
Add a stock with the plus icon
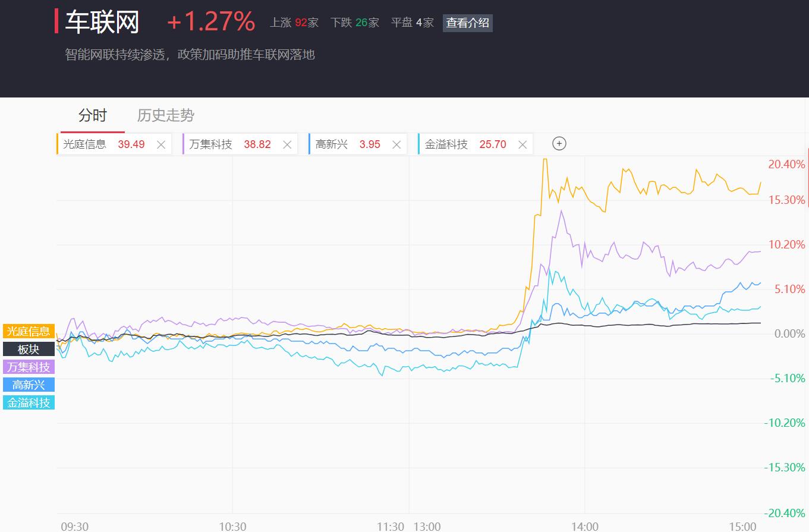click(559, 143)
